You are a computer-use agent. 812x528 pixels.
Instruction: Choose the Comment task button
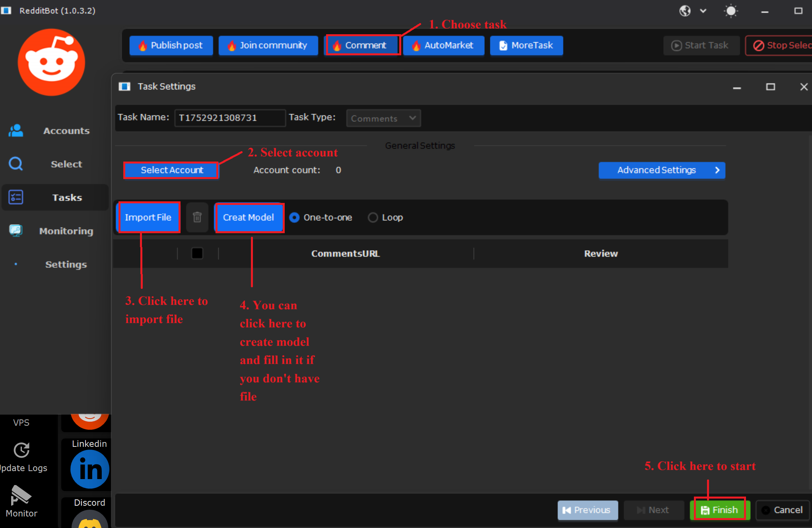[x=362, y=45]
